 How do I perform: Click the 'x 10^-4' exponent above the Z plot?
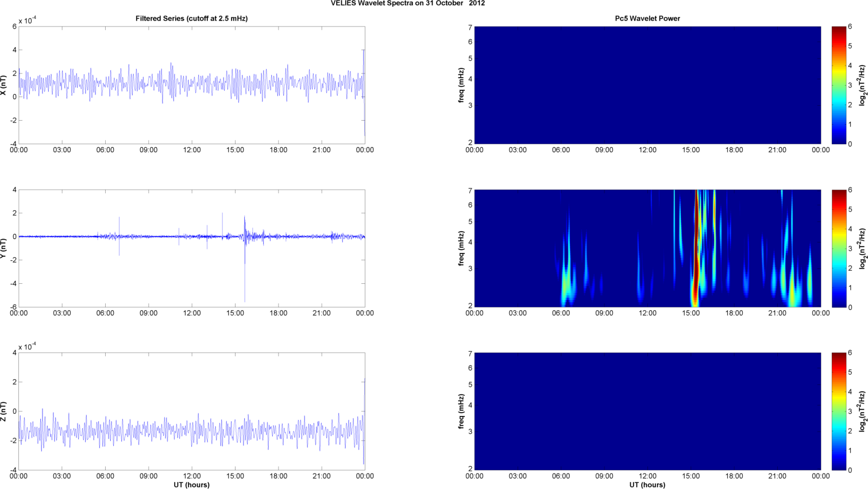(27, 346)
